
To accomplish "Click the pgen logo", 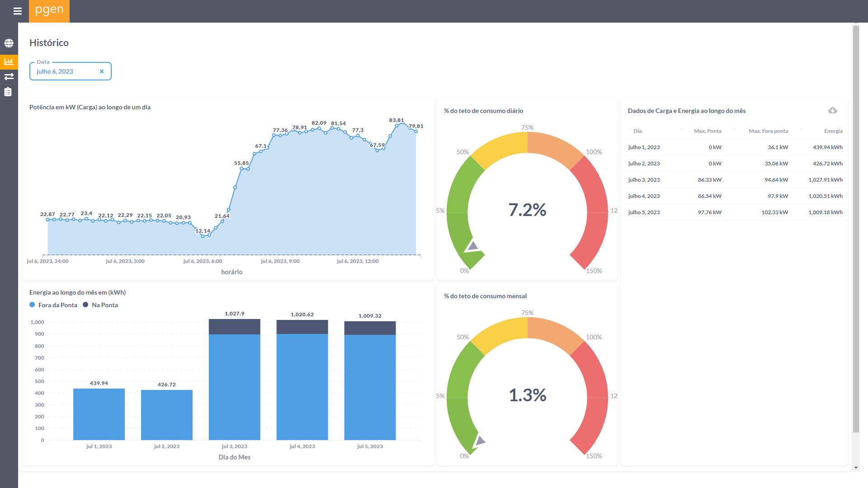I will [49, 11].
